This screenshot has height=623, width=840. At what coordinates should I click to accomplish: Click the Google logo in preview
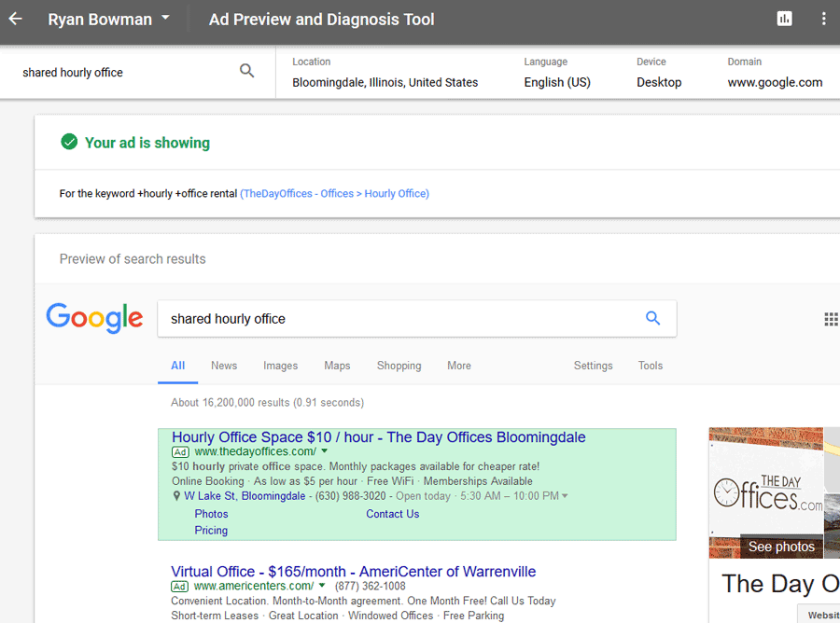[94, 318]
